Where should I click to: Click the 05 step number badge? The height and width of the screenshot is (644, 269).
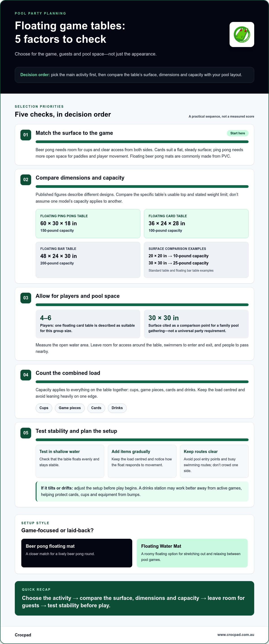(x=26, y=433)
